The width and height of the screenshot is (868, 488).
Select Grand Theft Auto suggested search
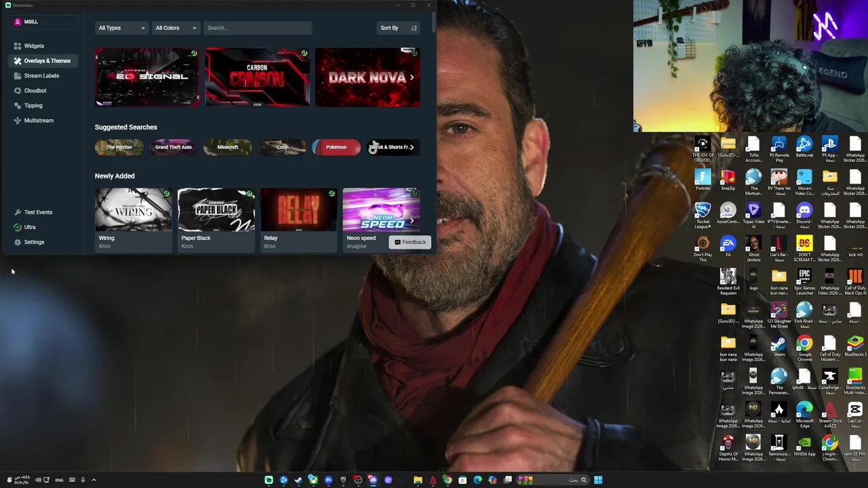[x=173, y=147]
